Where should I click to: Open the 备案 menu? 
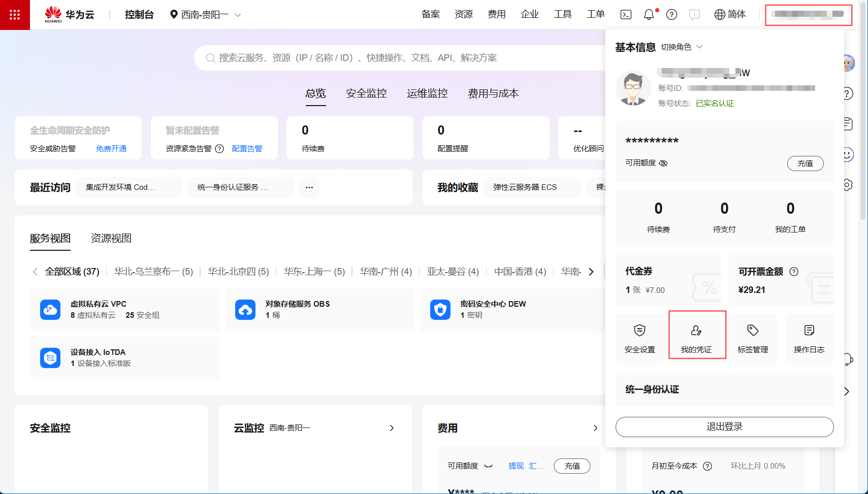pos(431,15)
